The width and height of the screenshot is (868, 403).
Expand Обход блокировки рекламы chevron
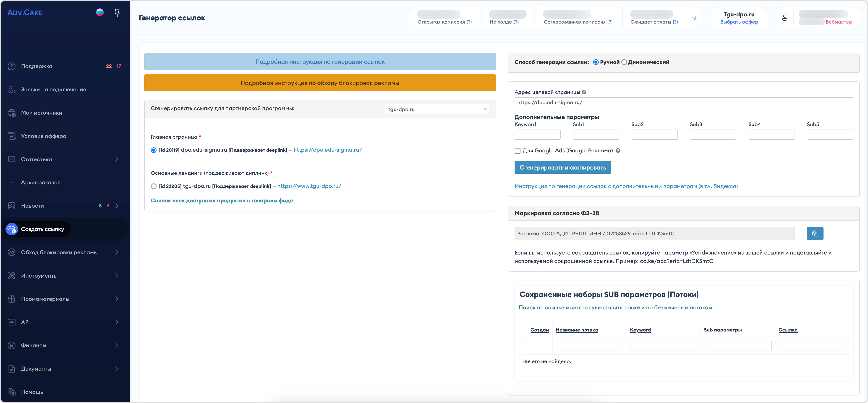(x=117, y=252)
